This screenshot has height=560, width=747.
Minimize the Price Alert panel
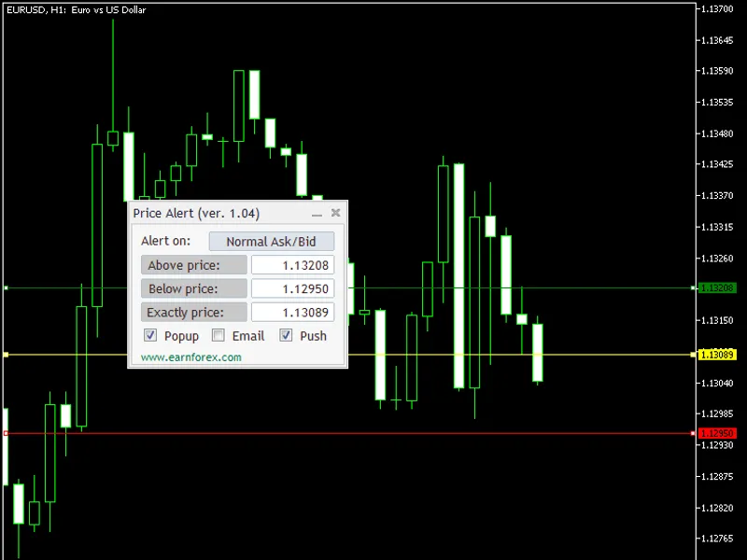(317, 214)
